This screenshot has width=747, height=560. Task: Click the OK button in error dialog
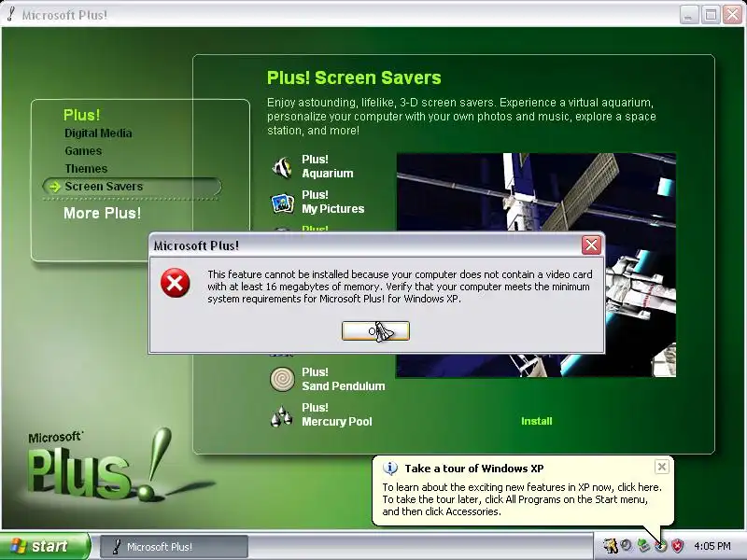coord(375,331)
